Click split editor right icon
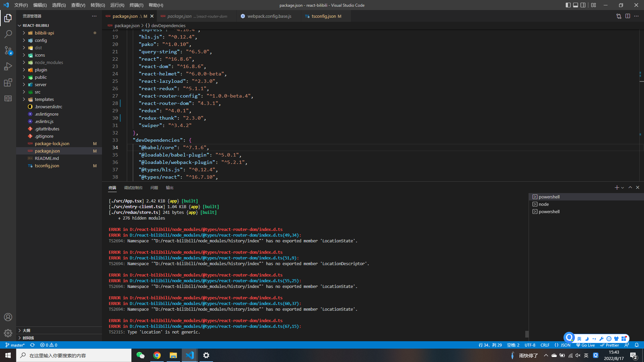Image resolution: width=644 pixels, height=362 pixels. pyautogui.click(x=628, y=16)
